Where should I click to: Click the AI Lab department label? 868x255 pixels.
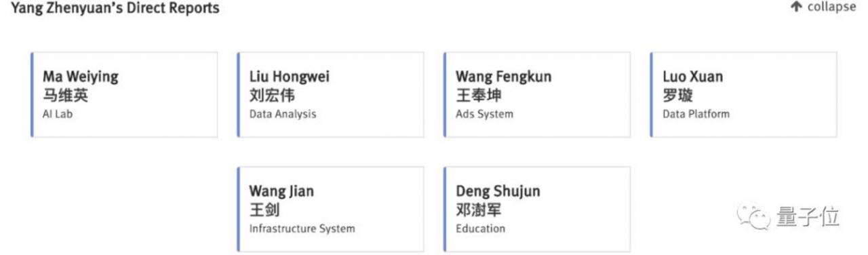tap(58, 114)
